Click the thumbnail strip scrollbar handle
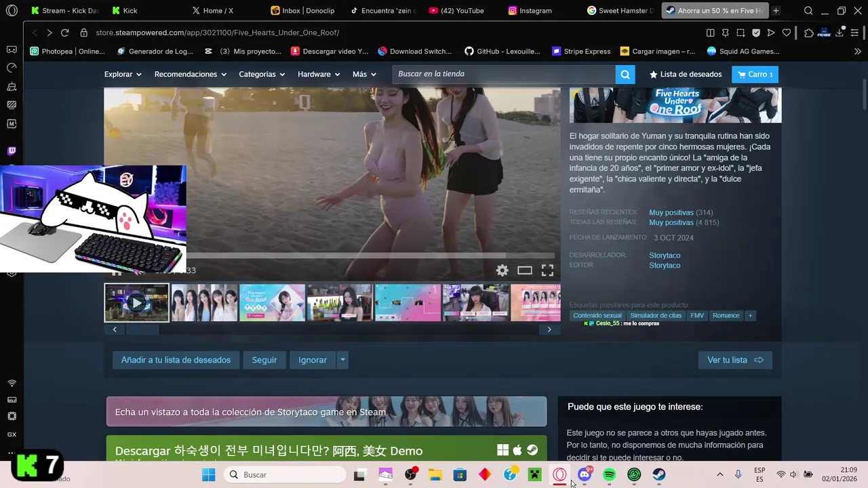Screen dimensions: 868x488 tap(142, 329)
